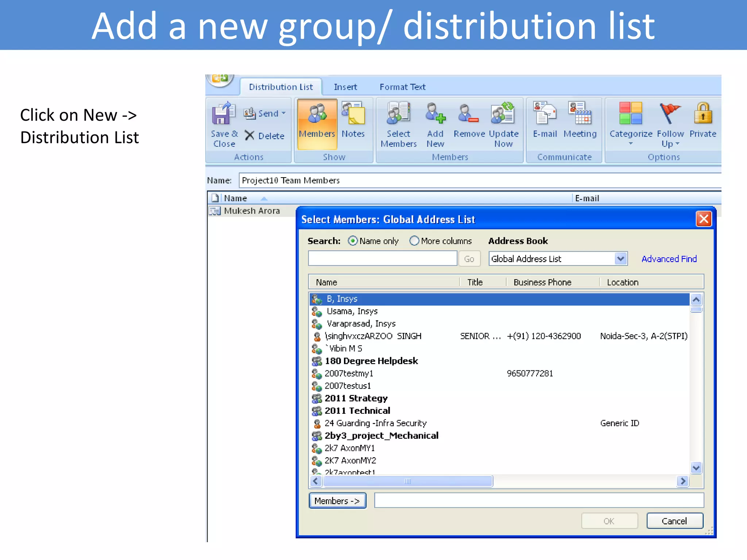This screenshot has width=747, height=560.
Task: Click the Members -> button
Action: pos(337,501)
